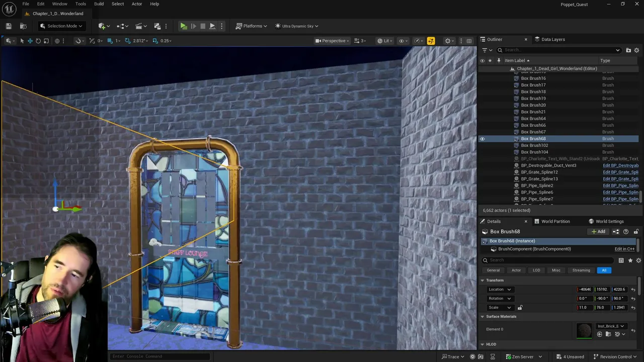644x362 pixels.
Task: Toggle the Details panel lock icon
Action: [636, 232]
